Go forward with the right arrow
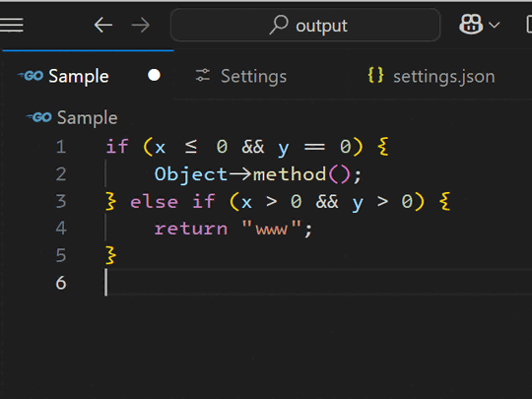 [x=141, y=25]
